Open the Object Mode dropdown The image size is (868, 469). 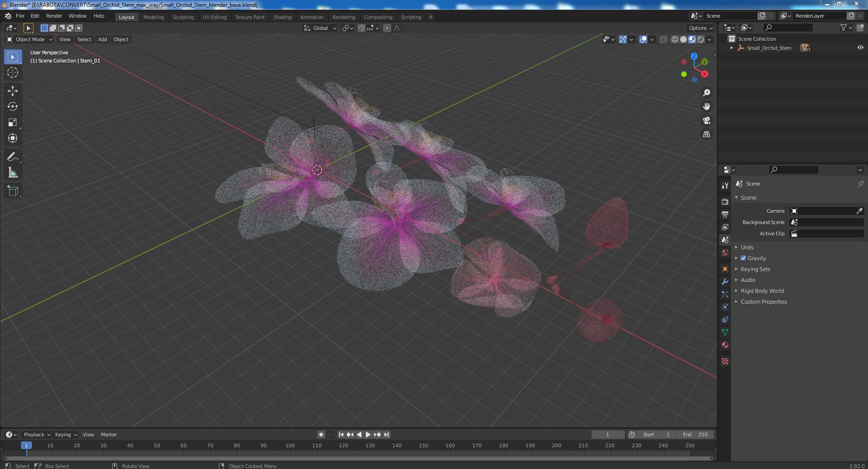[30, 39]
